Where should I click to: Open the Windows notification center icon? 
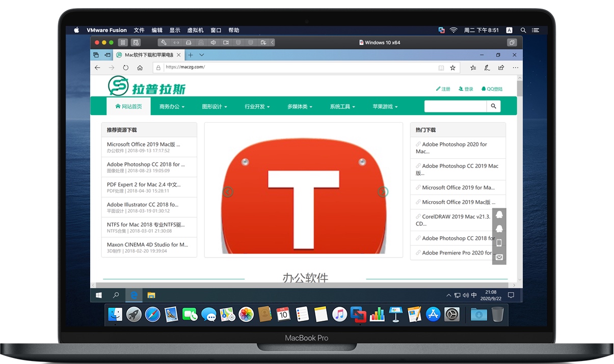[x=511, y=295]
